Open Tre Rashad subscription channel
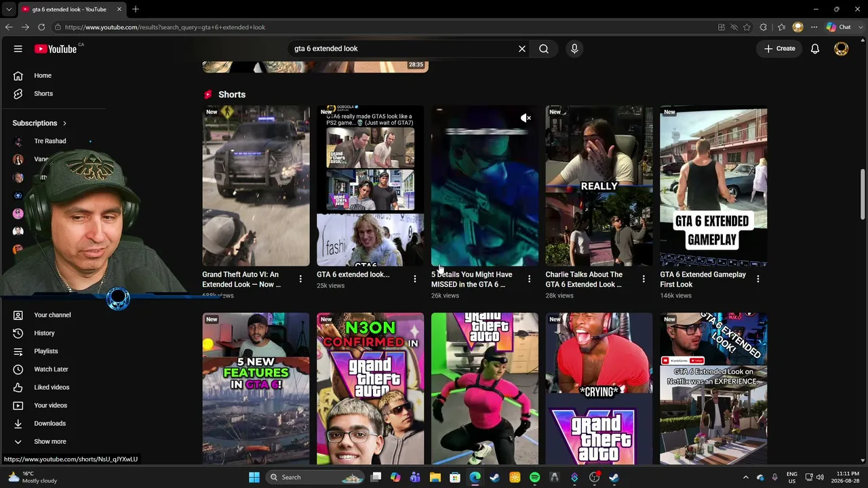The image size is (868, 488). pos(50,141)
